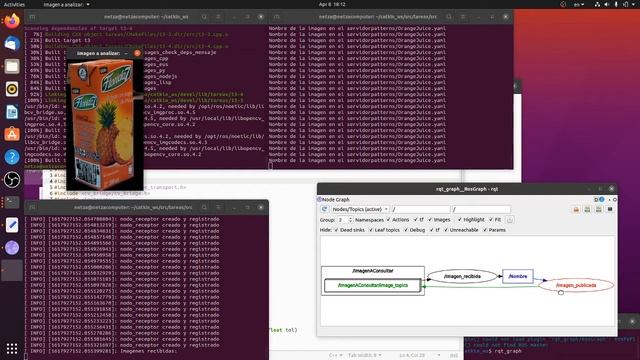Click 'Imagenes recibidas:' line in bottom terminal
The height and width of the screenshot is (360, 640).
coord(149,351)
